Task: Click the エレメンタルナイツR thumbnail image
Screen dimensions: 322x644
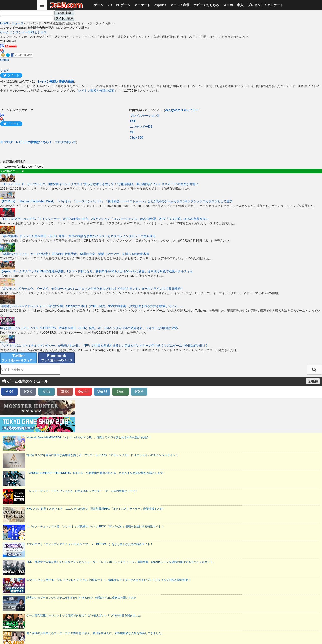Action: tap(14, 443)
